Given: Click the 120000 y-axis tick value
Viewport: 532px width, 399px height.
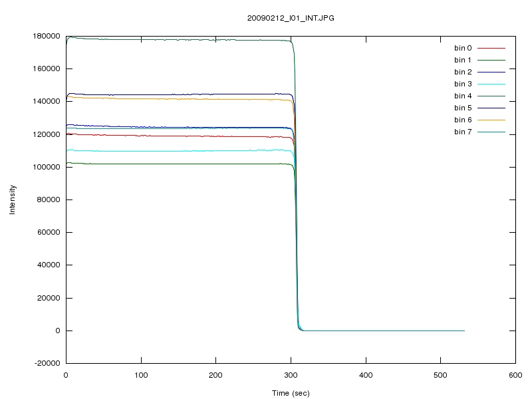Looking at the screenshot, I should coord(47,134).
